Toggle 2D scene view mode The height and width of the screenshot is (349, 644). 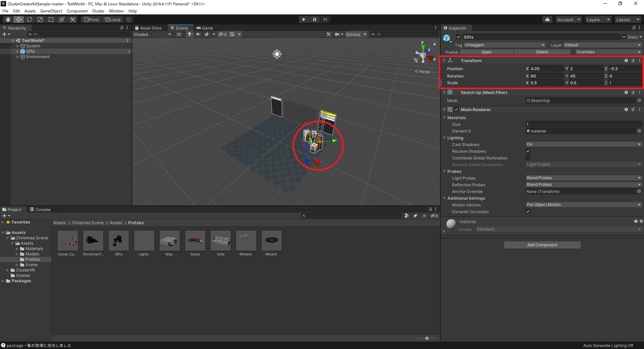coord(179,34)
